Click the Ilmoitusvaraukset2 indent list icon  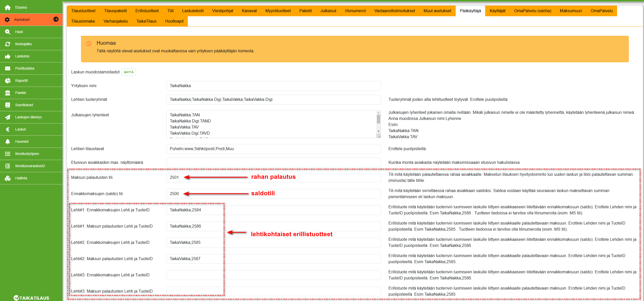pyautogui.click(x=8, y=166)
